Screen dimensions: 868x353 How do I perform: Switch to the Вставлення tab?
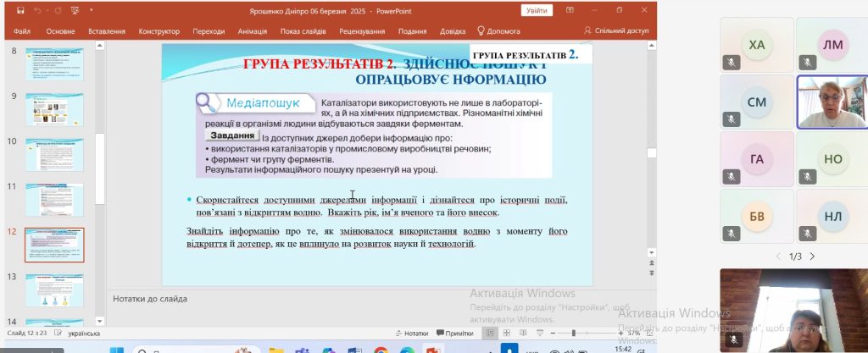pos(107,31)
